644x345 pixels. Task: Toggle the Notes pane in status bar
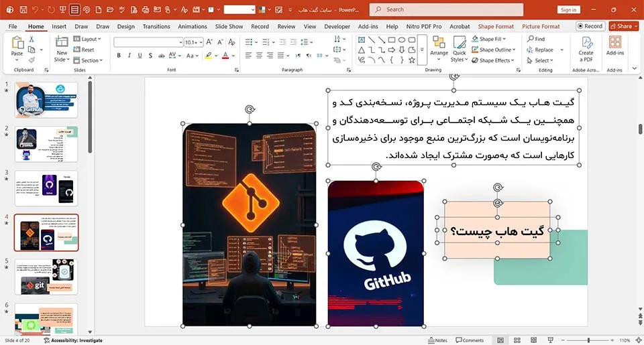click(x=437, y=340)
